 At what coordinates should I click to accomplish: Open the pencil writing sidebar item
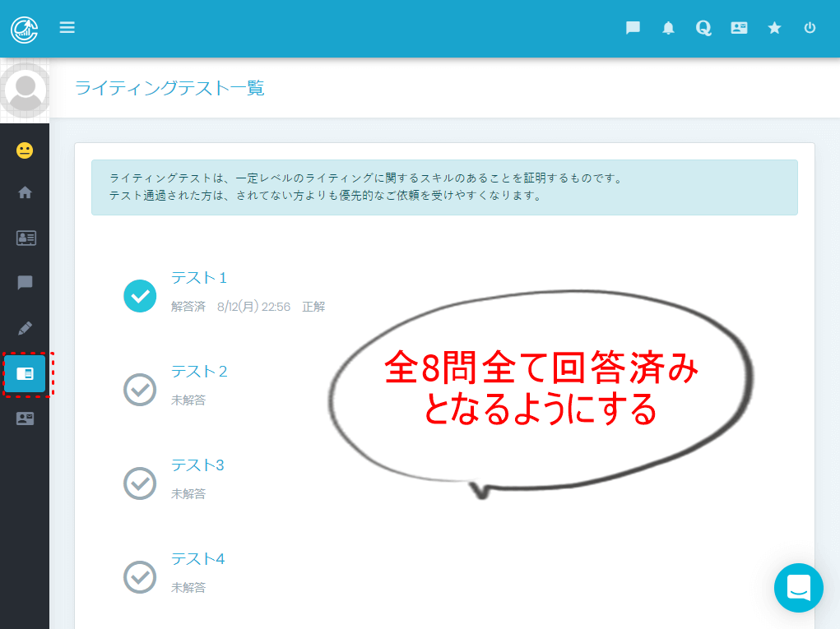(x=25, y=328)
